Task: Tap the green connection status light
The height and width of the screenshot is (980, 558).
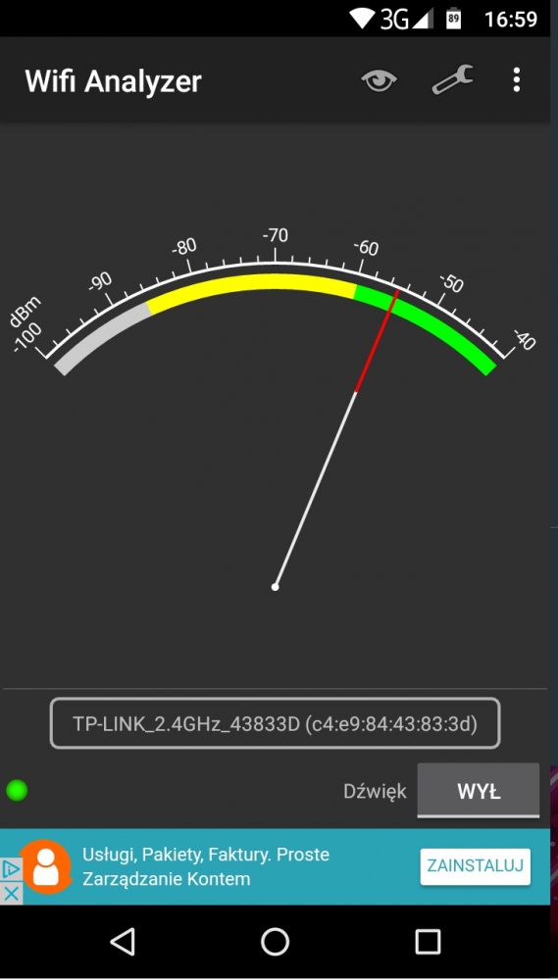Action: [17, 791]
